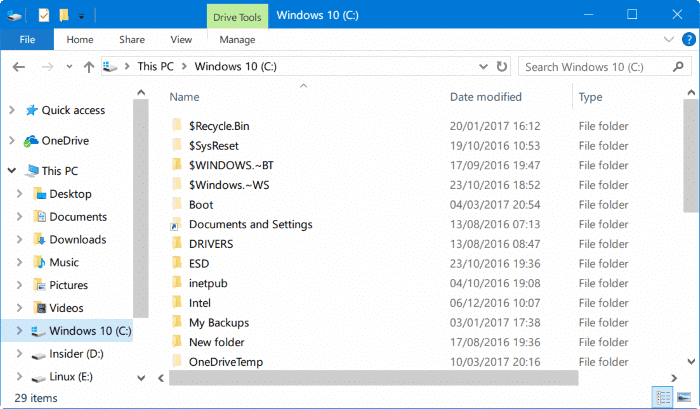Open the address bar history dropdown
The image size is (700, 409).
tap(483, 67)
